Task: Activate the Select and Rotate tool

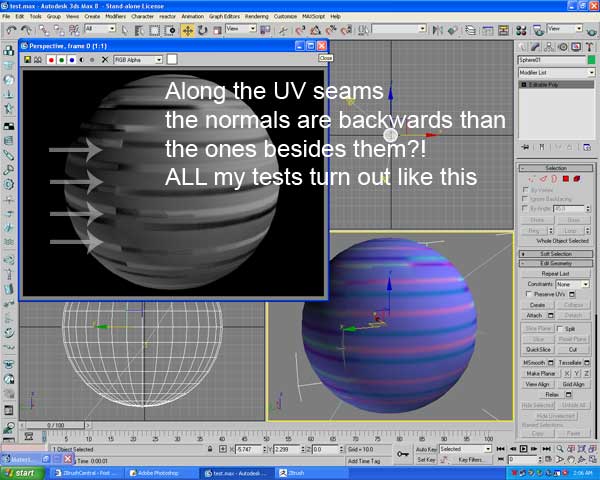Action: 202,30
